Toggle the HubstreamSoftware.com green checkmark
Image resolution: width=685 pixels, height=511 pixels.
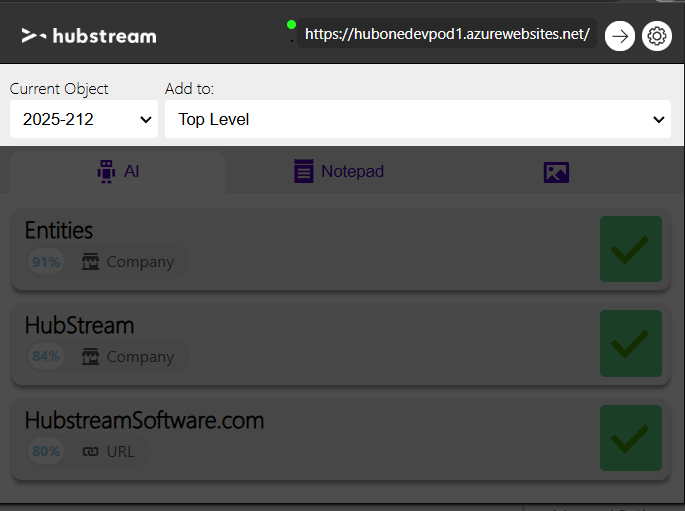(x=630, y=438)
